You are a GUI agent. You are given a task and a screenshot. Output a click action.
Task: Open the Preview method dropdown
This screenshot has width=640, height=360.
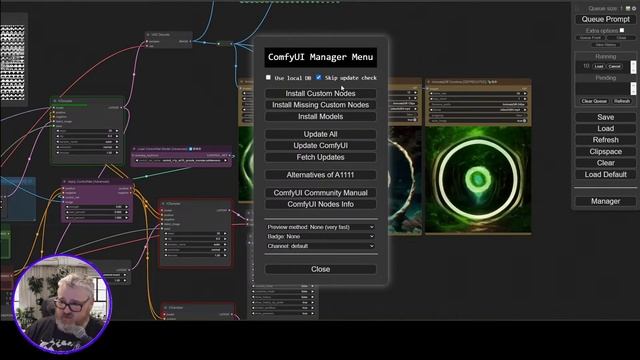pos(320,227)
